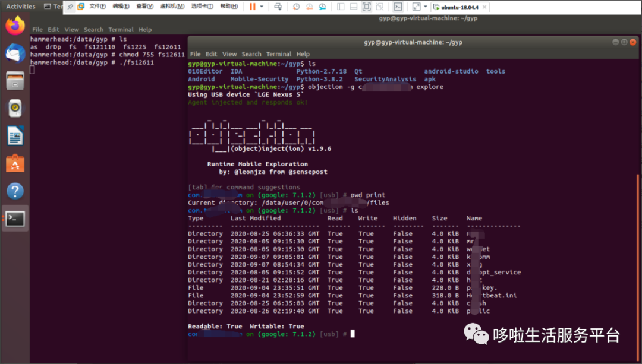Open Terminal menu in front terminal

click(x=279, y=54)
